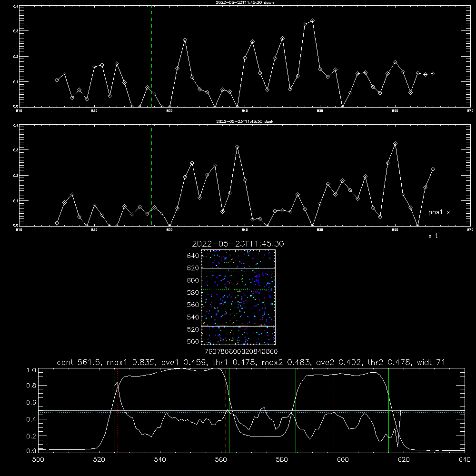Click the green vertical line near 584 in bottom plot
The width and height of the screenshot is (476, 476).
pos(296,410)
